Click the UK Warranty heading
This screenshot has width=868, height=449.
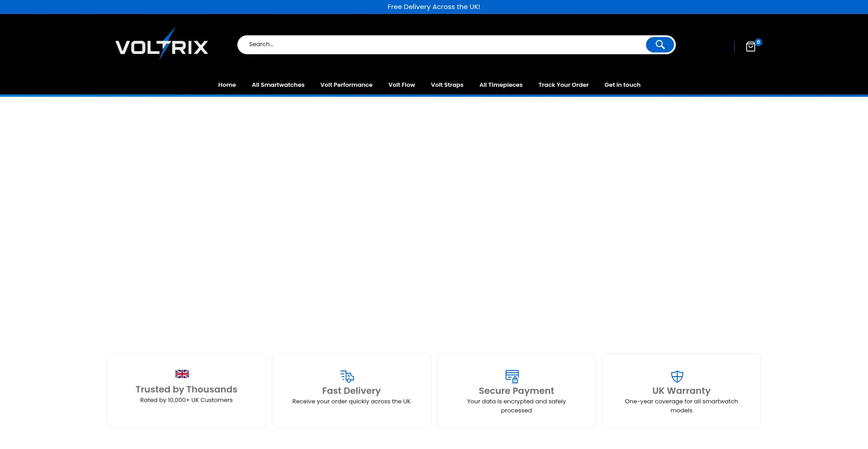[x=681, y=391]
